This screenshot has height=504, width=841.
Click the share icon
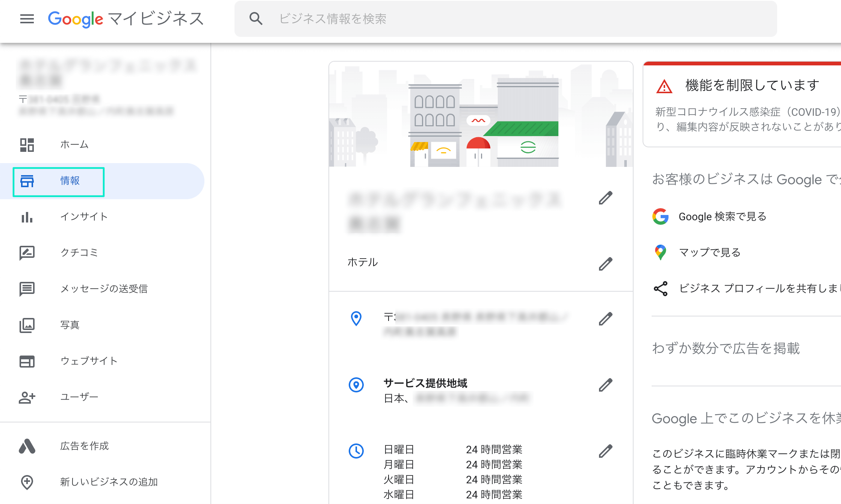(x=661, y=289)
